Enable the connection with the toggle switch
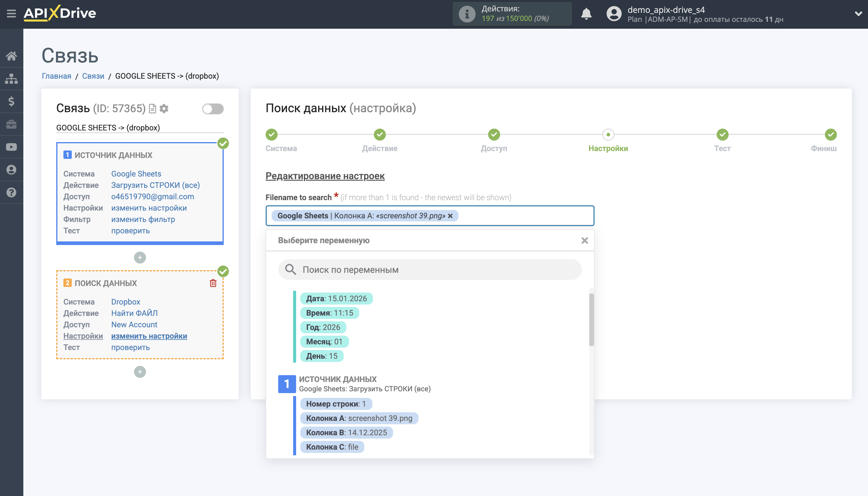Image resolution: width=868 pixels, height=496 pixels. [x=213, y=108]
